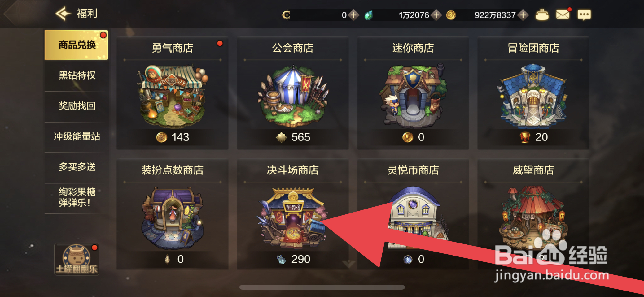Open the chat bubble icon
The image size is (644, 297).
[584, 15]
